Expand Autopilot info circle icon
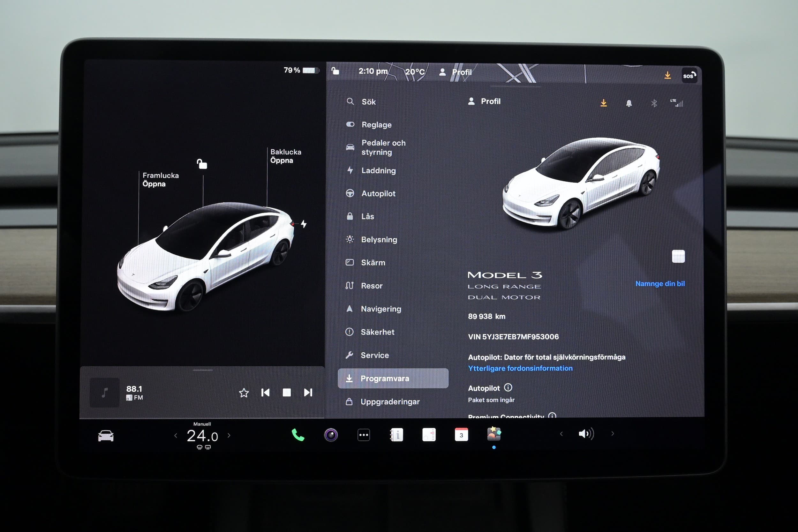This screenshot has height=532, width=798. (508, 387)
